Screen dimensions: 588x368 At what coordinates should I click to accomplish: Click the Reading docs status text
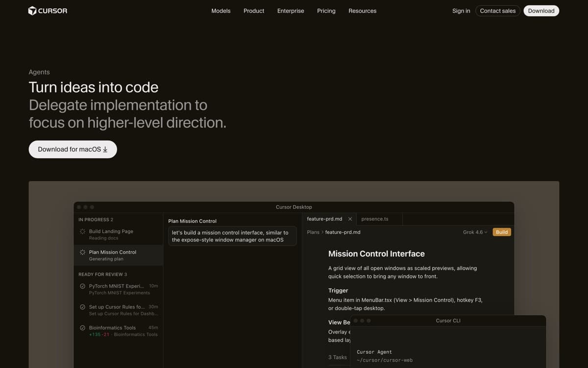(x=103, y=238)
